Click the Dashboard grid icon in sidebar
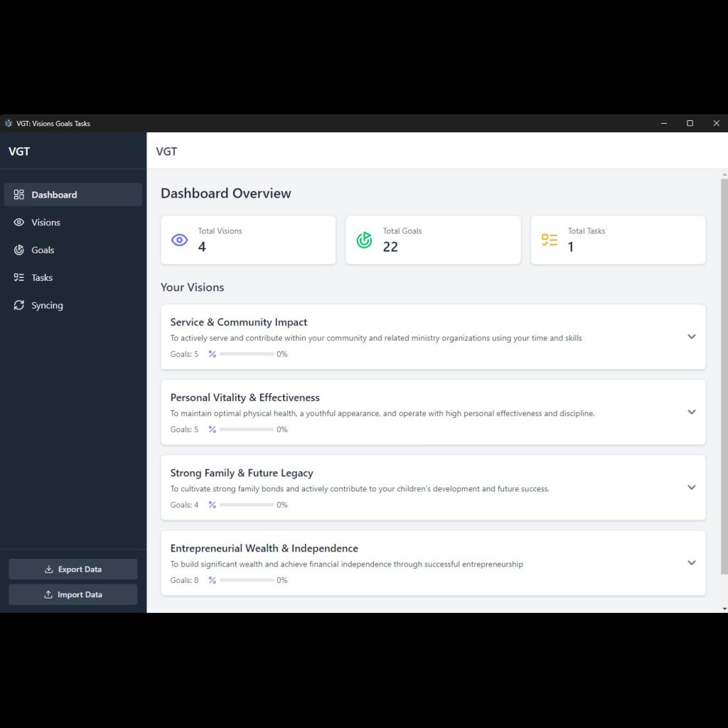Viewport: 728px width, 728px height. coord(19,195)
